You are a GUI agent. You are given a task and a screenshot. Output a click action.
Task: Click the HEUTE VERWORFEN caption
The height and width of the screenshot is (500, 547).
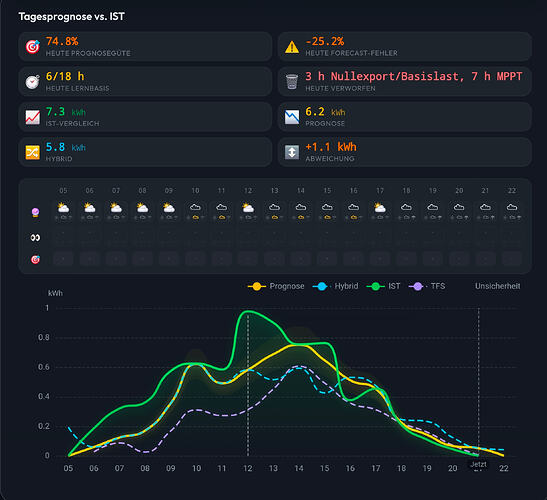coord(340,89)
